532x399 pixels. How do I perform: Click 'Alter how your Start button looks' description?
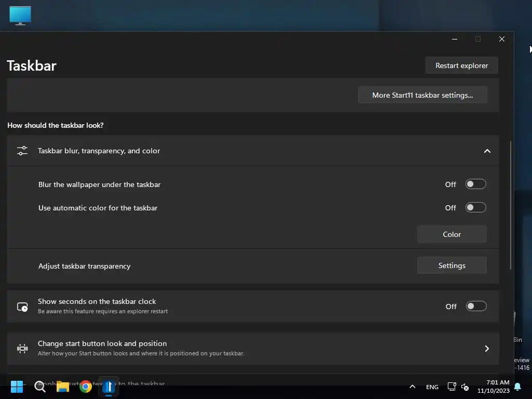(141, 353)
